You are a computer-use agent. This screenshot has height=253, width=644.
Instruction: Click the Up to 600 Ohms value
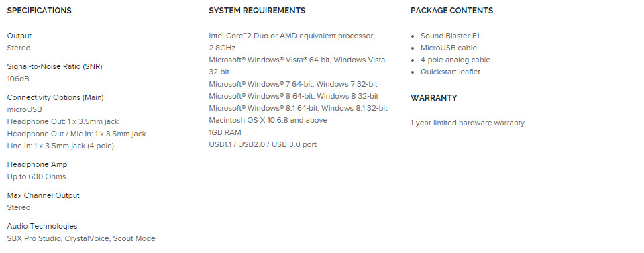36,176
